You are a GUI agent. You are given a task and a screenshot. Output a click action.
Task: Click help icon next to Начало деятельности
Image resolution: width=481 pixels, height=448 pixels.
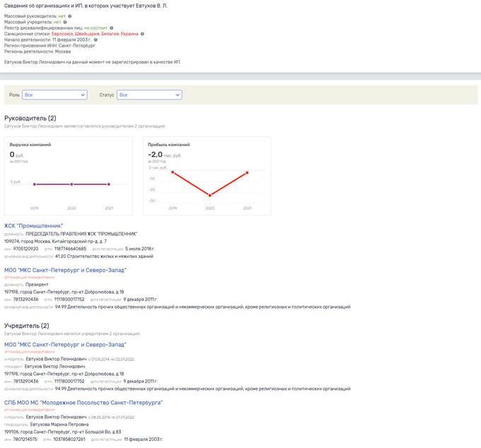[x=94, y=39]
